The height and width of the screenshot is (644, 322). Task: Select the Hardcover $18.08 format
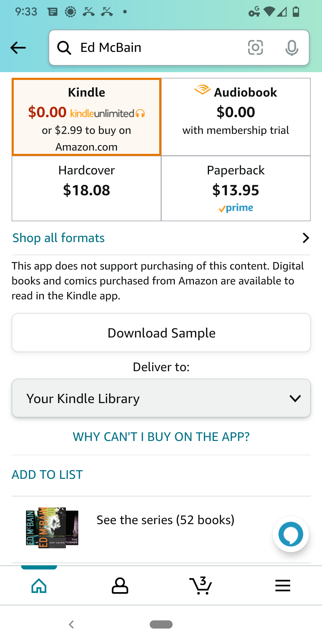(x=86, y=188)
